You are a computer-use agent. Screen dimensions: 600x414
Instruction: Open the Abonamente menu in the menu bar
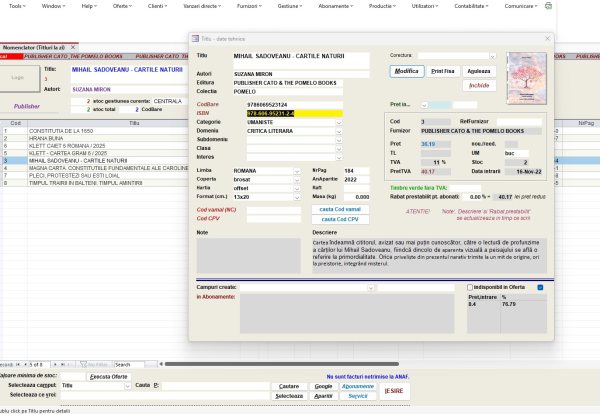(x=336, y=6)
